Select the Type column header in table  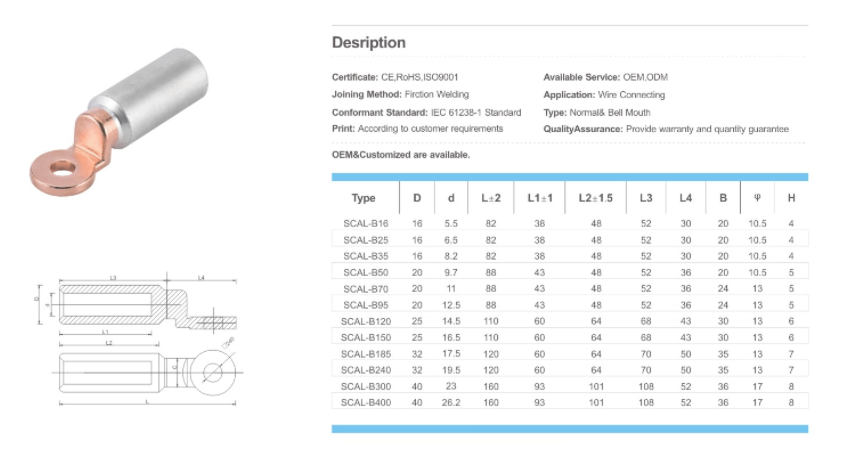[x=364, y=198]
